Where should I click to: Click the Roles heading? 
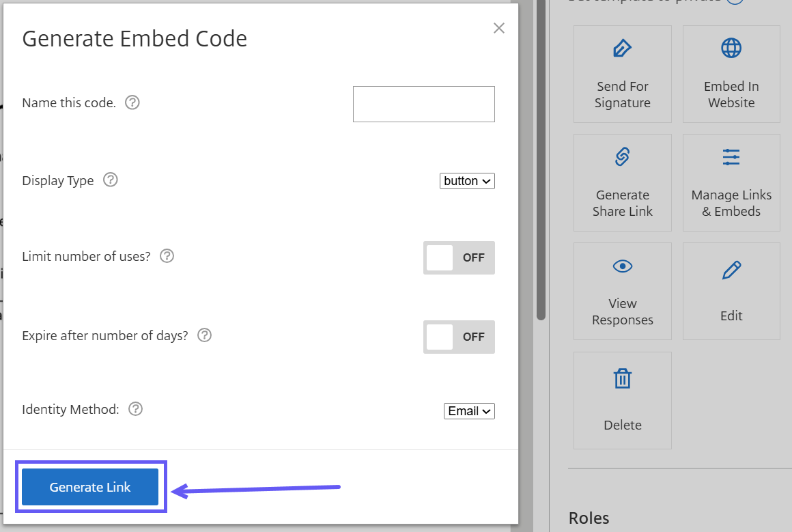589,518
